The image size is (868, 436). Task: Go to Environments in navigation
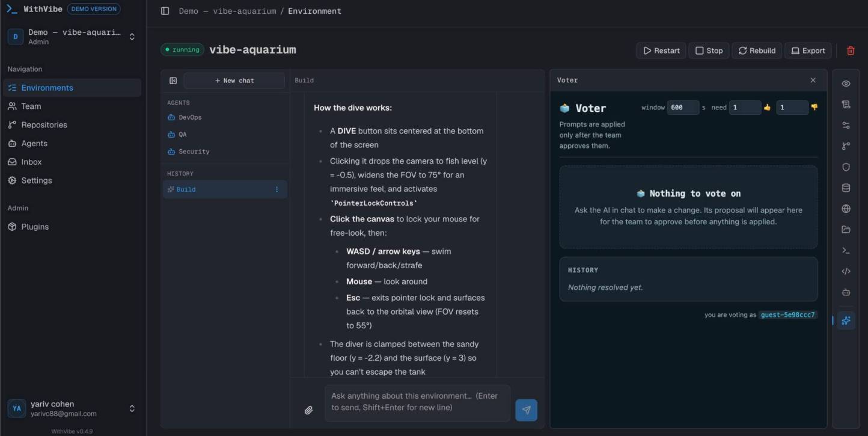click(72, 88)
